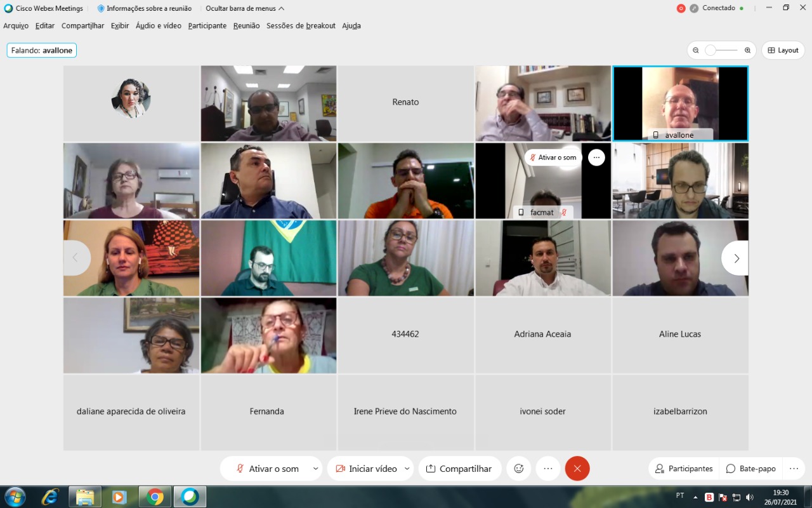Open the emoji reactions button
812x508 pixels.
pyautogui.click(x=518, y=469)
